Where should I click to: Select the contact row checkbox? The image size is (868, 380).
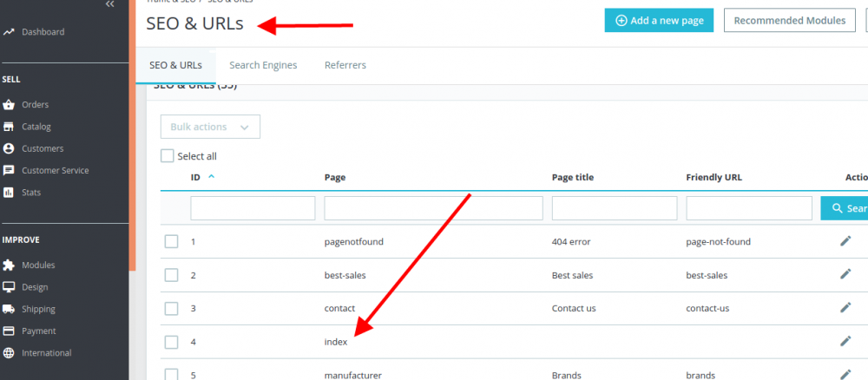(x=172, y=308)
